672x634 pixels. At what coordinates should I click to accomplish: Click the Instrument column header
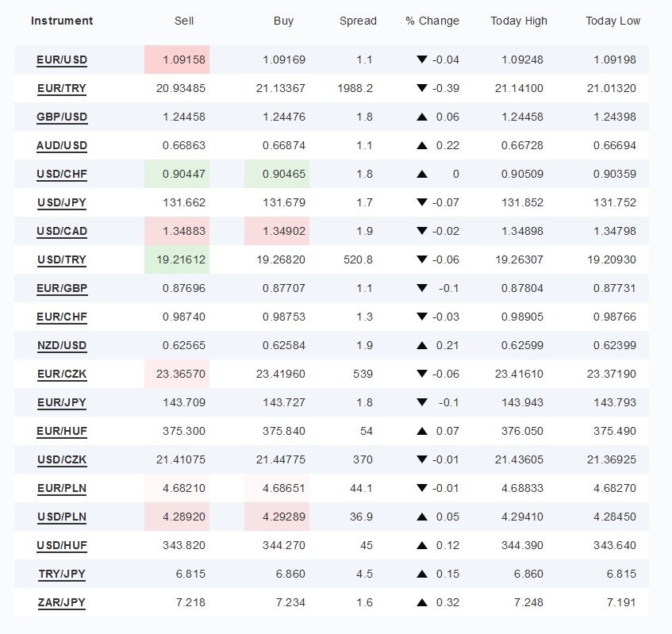[x=62, y=21]
